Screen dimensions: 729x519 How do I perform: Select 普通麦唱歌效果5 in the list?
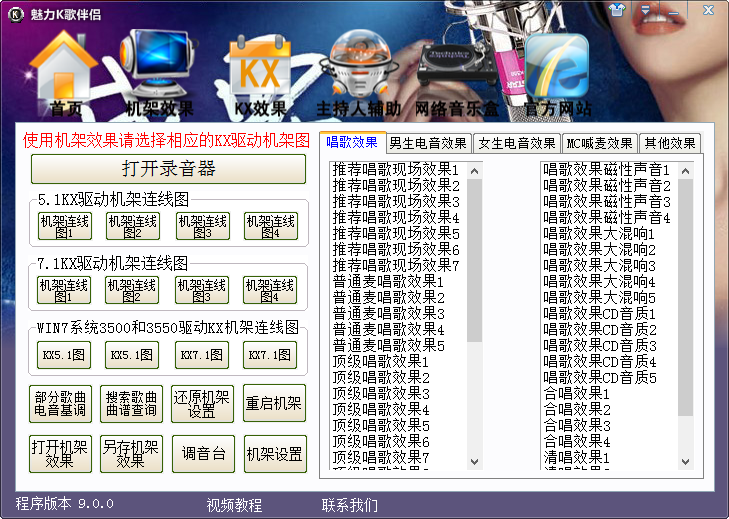388,346
